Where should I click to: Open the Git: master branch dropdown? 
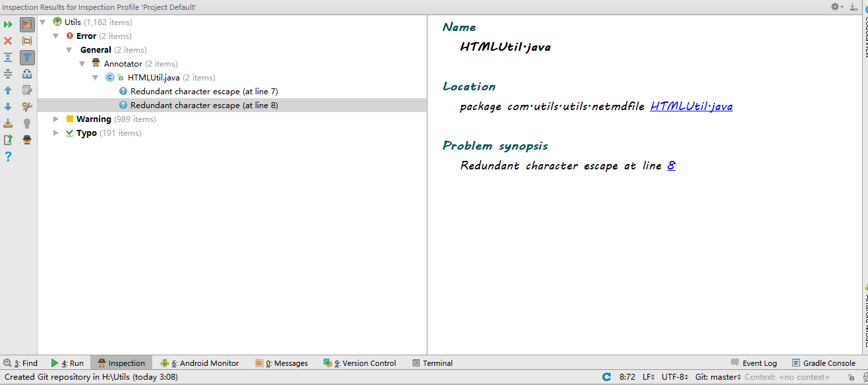pos(718,377)
